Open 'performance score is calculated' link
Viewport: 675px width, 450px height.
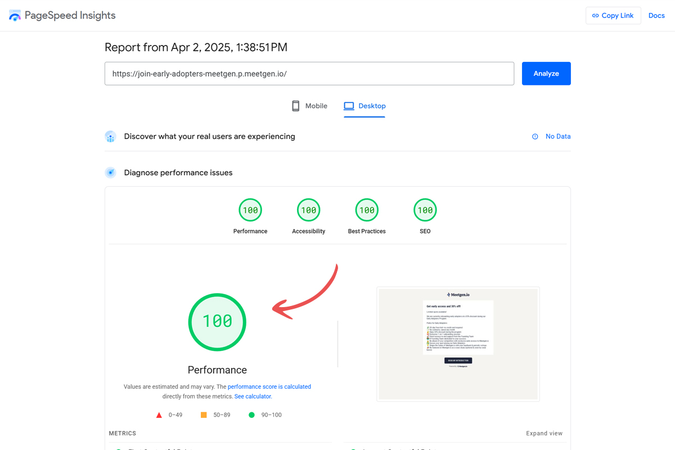coord(269,386)
